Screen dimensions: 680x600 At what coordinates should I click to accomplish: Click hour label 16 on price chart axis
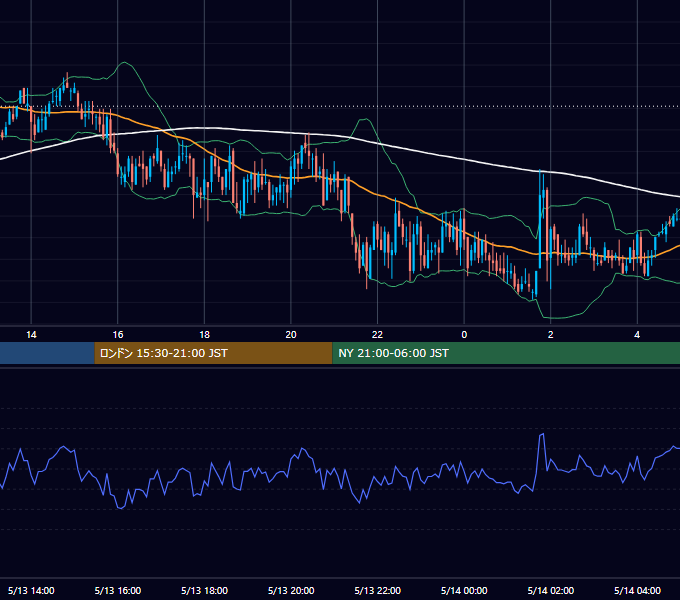coord(118,335)
